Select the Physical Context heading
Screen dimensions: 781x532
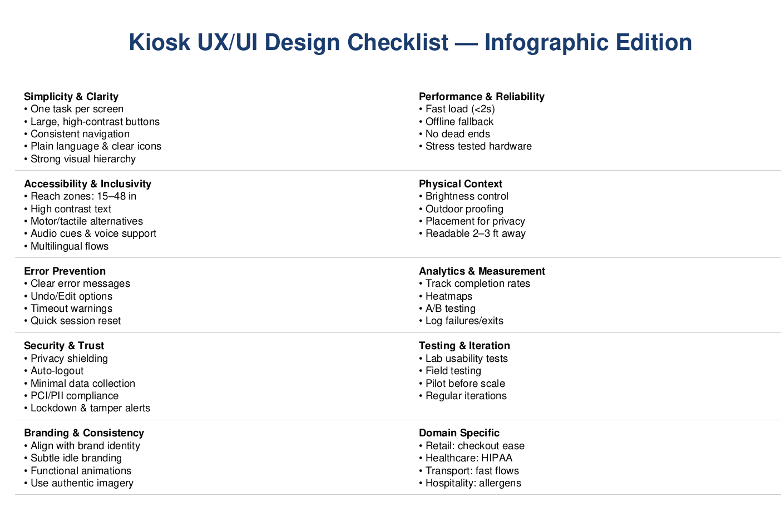tap(460, 184)
